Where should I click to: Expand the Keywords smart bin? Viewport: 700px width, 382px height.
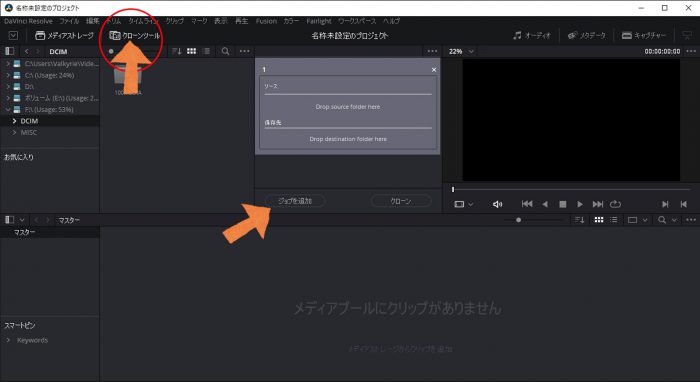click(x=8, y=340)
